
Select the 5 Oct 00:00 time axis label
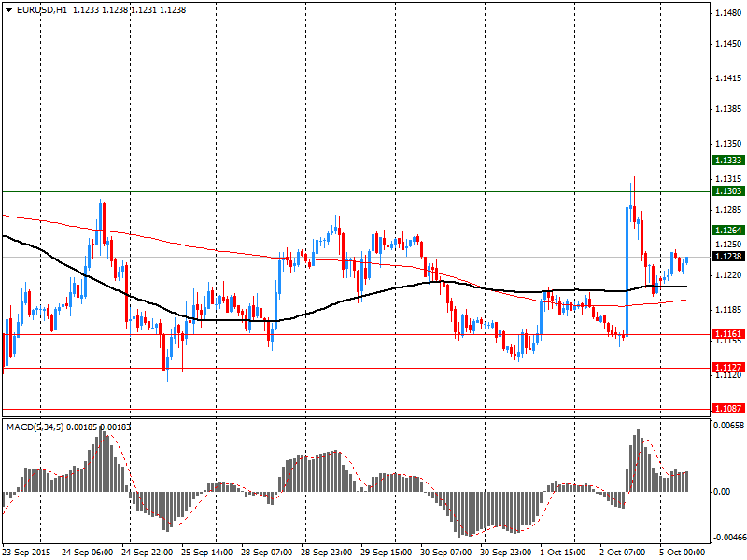pos(683,553)
